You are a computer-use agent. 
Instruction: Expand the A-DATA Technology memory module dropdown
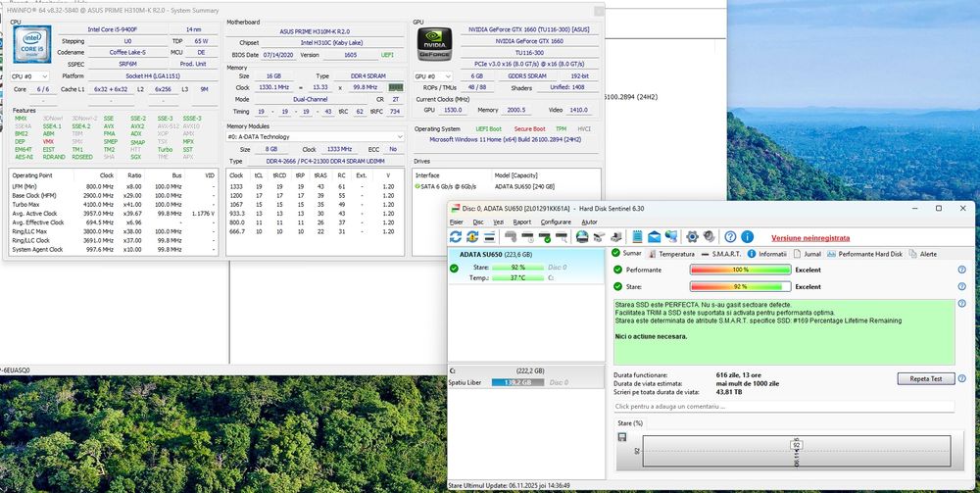click(x=316, y=137)
